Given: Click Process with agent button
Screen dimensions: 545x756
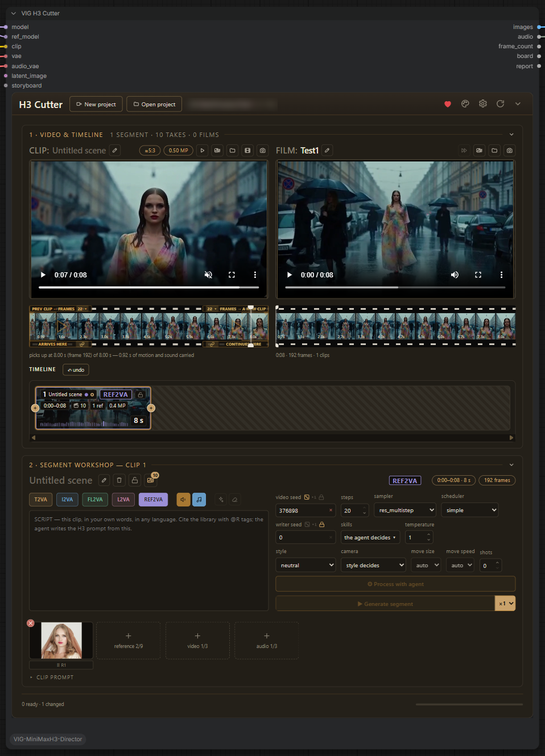Looking at the screenshot, I should (x=395, y=584).
